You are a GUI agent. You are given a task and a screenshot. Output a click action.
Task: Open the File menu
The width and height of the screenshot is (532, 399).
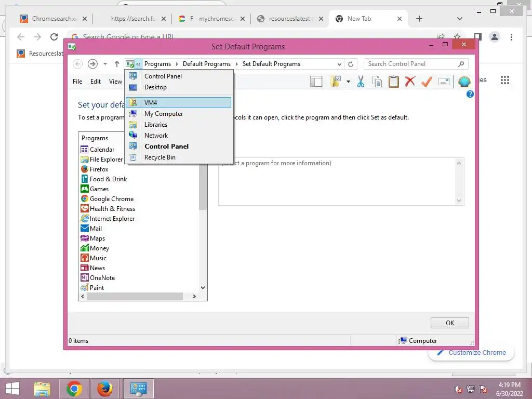pos(77,82)
